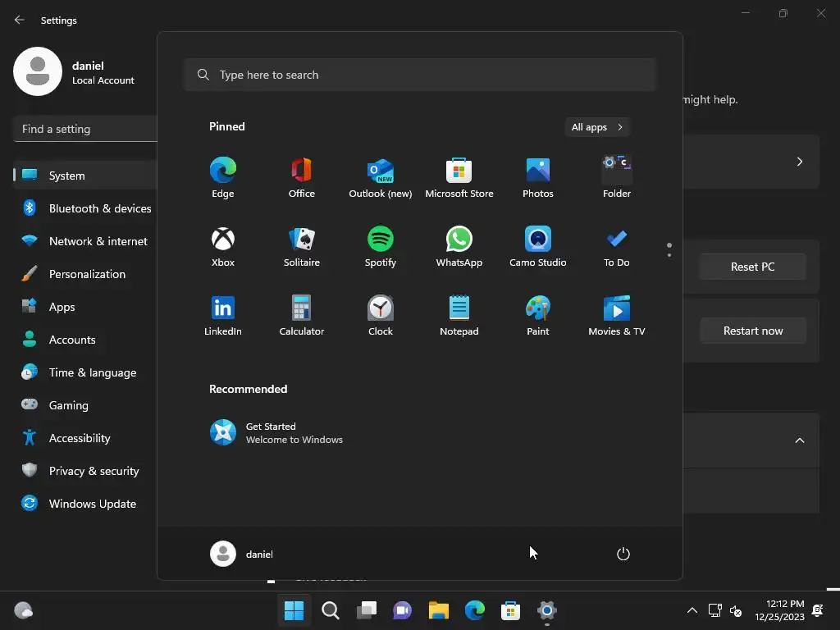840x630 pixels.
Task: Click the Start menu power icon
Action: pos(623,554)
